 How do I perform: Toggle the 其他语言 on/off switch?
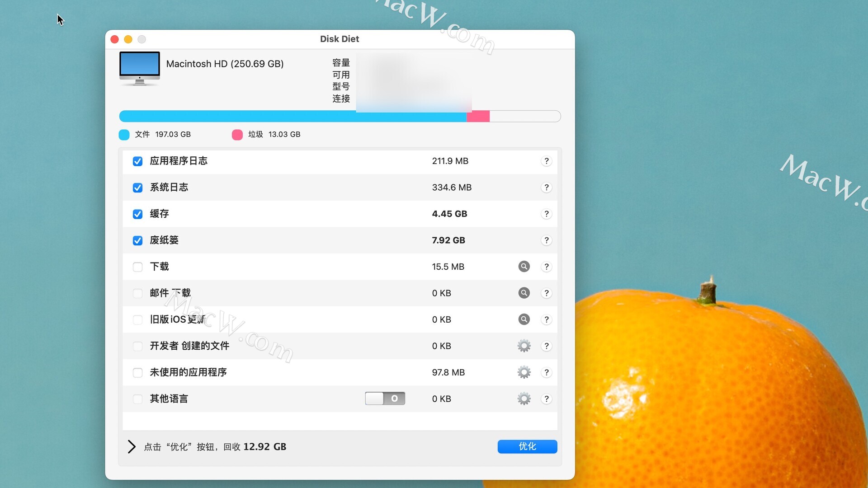click(x=385, y=399)
